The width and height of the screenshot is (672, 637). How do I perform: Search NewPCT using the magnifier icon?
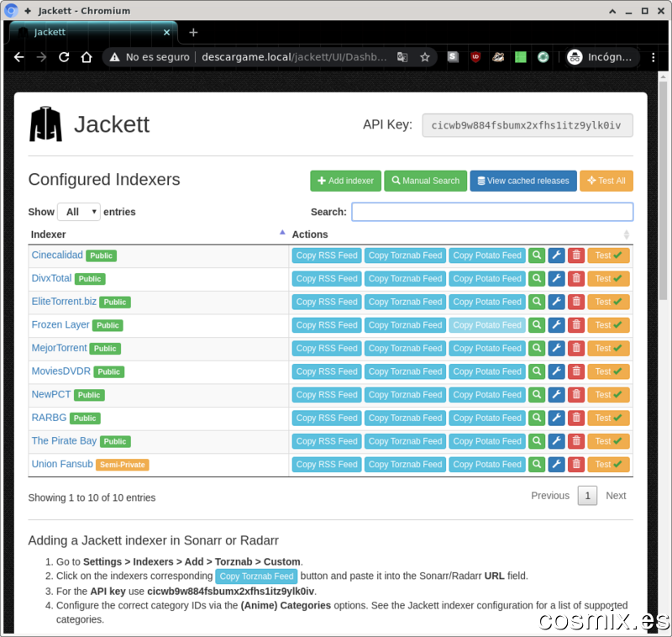tap(537, 394)
